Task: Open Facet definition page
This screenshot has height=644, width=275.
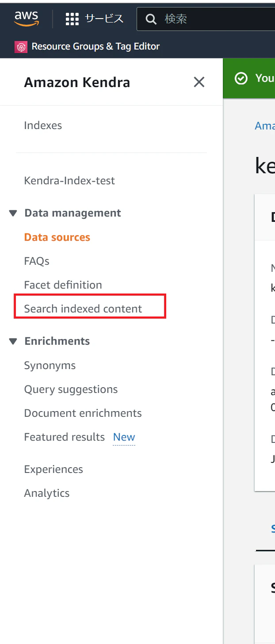Action: point(63,285)
